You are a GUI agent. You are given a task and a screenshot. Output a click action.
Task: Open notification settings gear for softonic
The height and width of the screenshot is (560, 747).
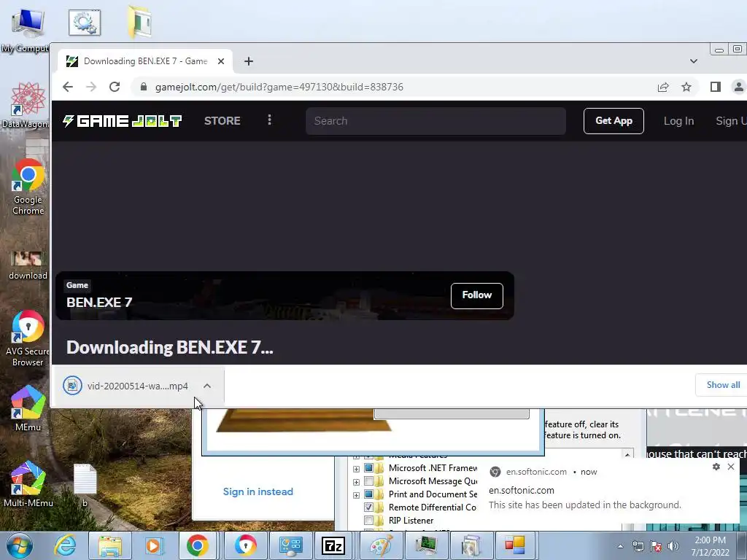[x=716, y=467]
